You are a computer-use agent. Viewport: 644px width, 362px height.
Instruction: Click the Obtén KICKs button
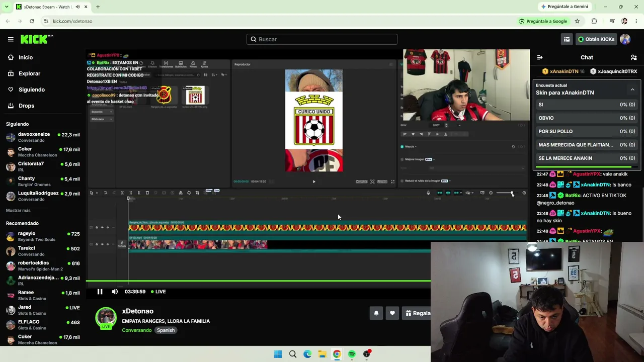(x=596, y=39)
